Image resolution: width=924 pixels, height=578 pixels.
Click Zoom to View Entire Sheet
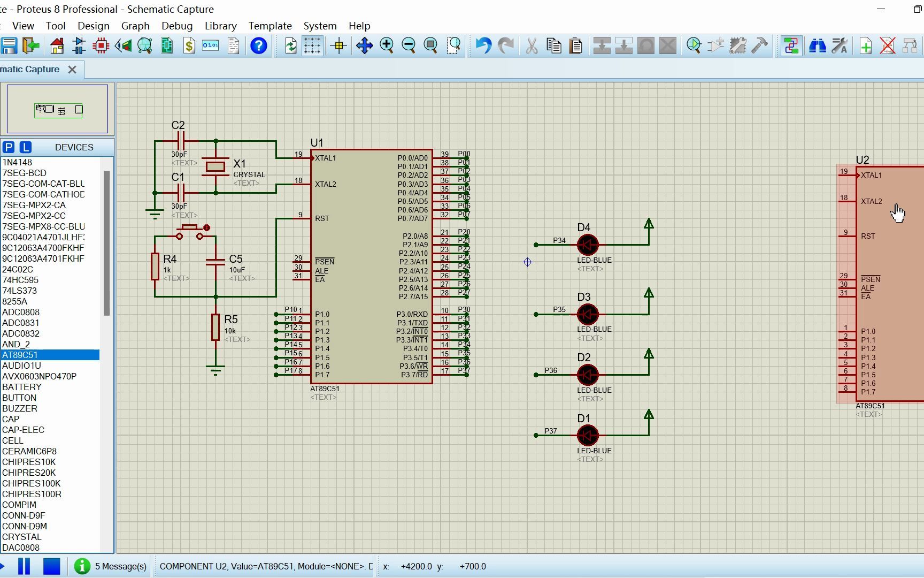pyautogui.click(x=430, y=45)
